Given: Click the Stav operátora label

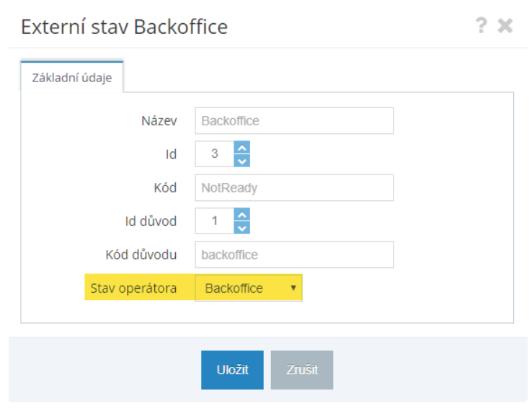Looking at the screenshot, I should click(133, 288).
